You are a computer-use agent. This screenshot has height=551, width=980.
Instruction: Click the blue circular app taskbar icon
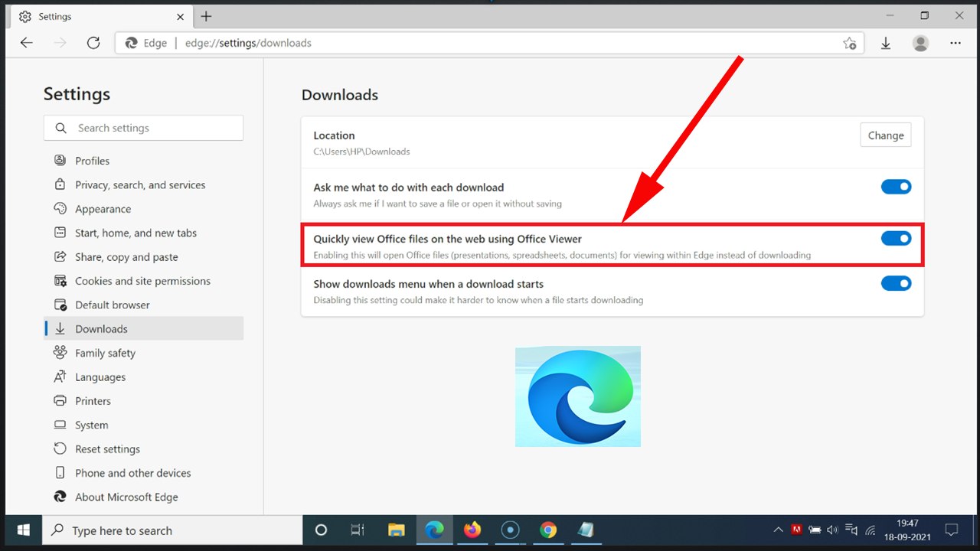pos(510,530)
